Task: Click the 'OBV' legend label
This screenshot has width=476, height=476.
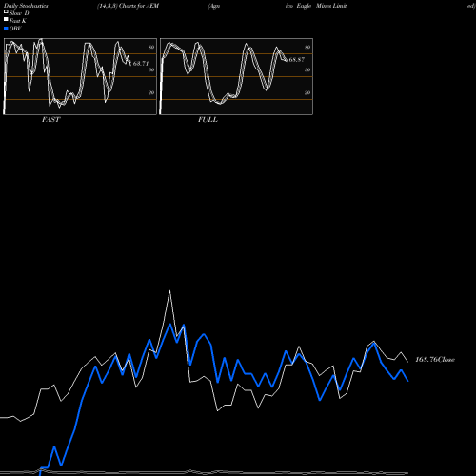Action: point(15,29)
